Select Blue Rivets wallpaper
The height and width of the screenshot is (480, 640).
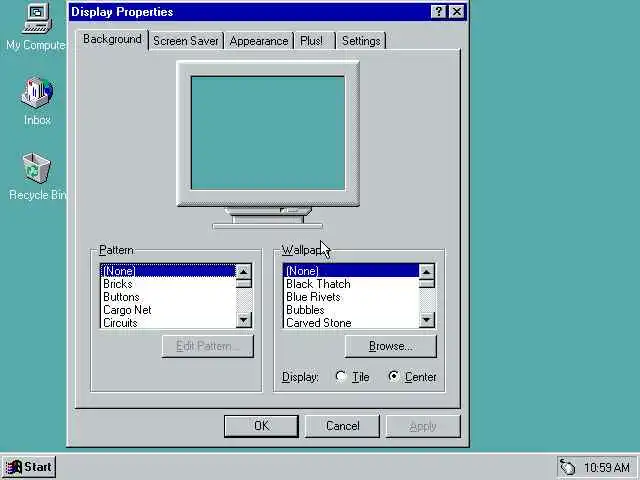(351, 297)
